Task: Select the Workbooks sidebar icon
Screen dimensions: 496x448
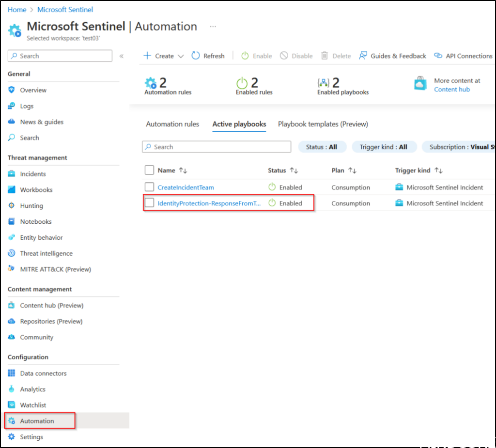Action: tap(11, 189)
